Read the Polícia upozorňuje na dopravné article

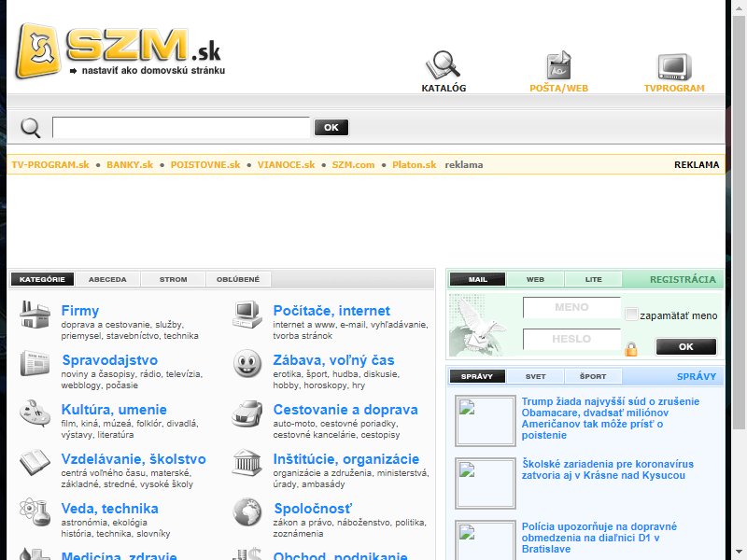click(599, 538)
